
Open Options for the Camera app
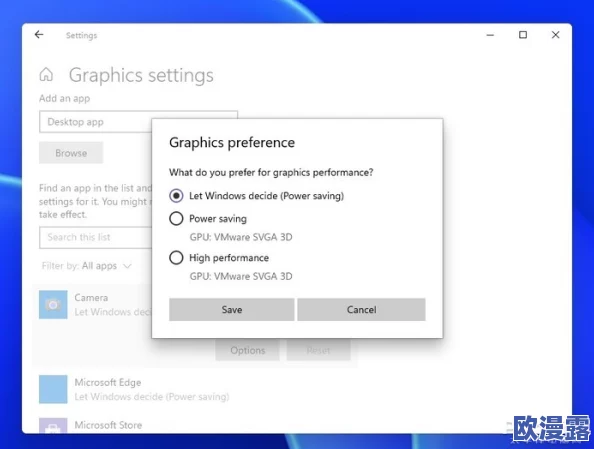pyautogui.click(x=247, y=350)
